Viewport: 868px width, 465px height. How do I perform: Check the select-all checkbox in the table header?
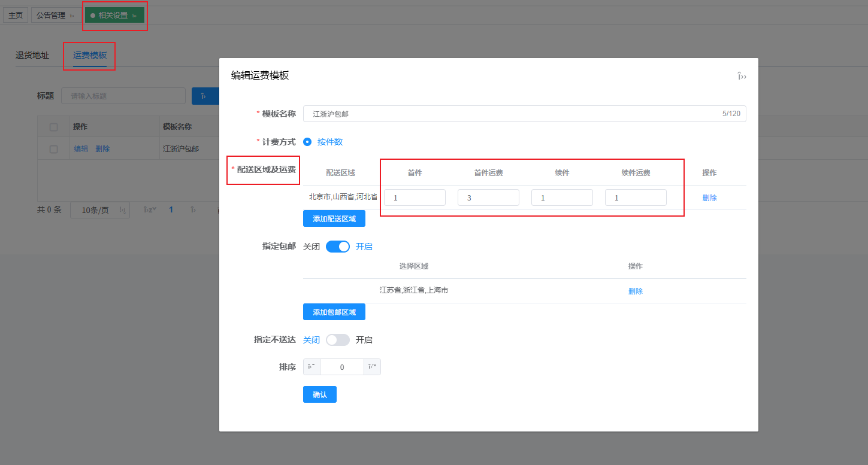(x=54, y=127)
